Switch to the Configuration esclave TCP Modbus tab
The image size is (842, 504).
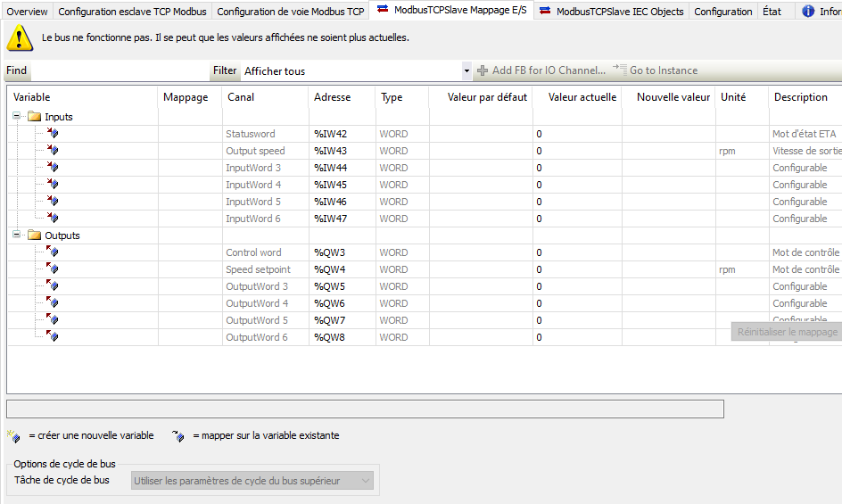(132, 12)
